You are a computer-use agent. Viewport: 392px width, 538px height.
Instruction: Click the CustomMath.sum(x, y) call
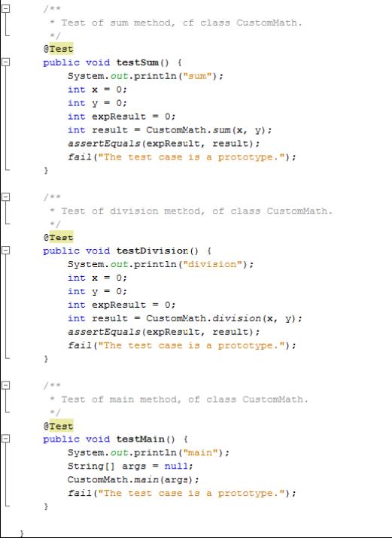pos(209,130)
